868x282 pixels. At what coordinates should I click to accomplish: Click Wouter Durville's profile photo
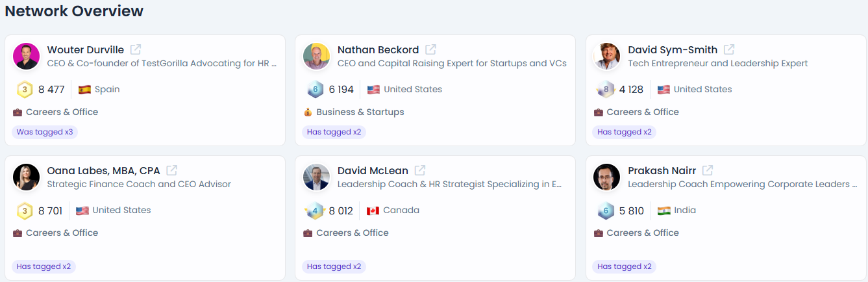click(x=27, y=57)
